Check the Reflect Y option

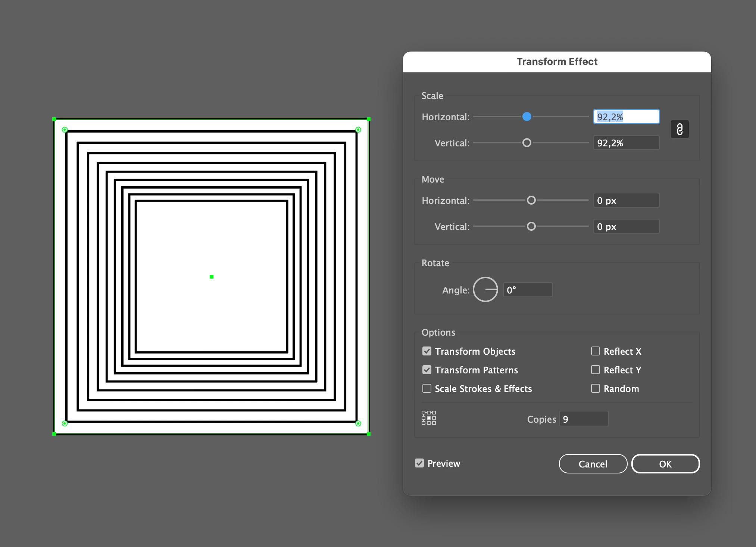[596, 370]
